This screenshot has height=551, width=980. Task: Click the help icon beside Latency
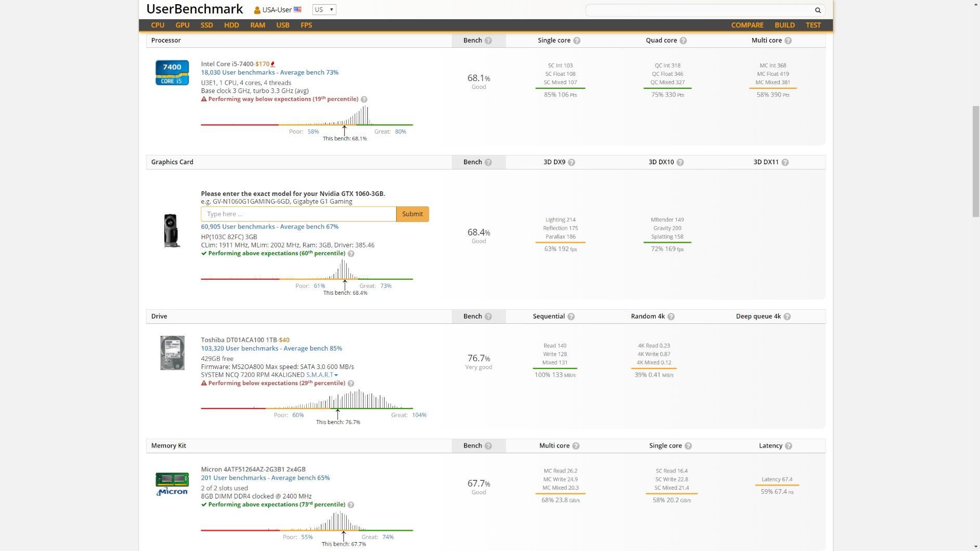click(788, 446)
